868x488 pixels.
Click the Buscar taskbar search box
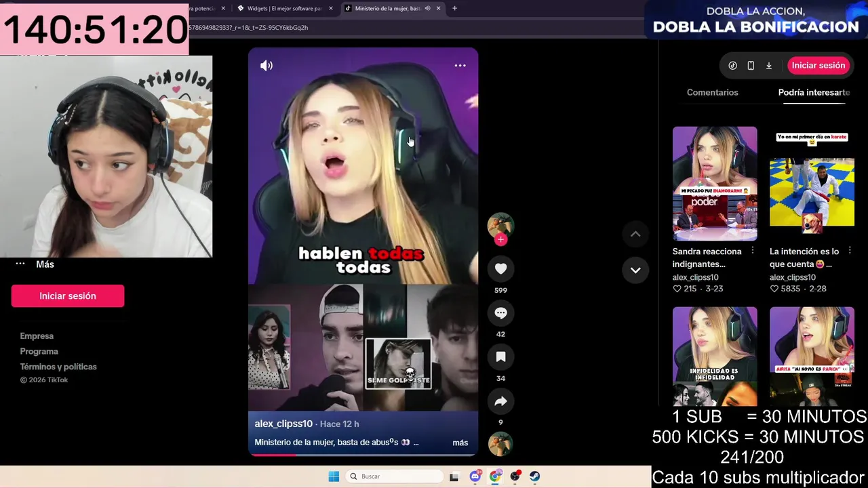(x=395, y=476)
